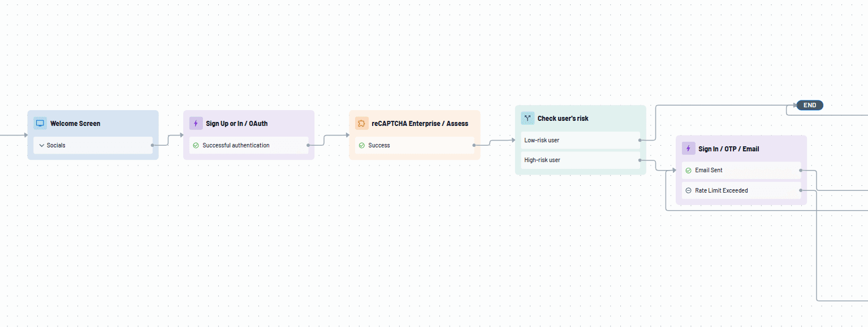
Task: Select the reCAPTCHA Enterprise / Assess node title
Action: point(420,123)
